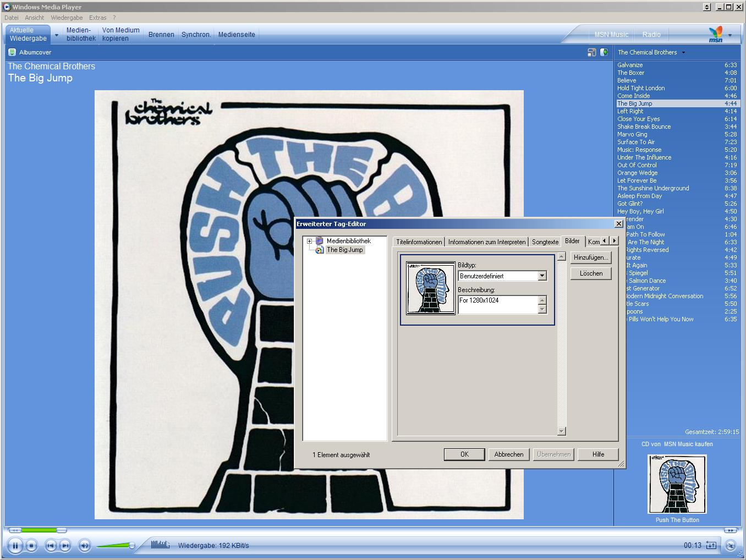
Task: Open the Ansicht menu
Action: [34, 18]
